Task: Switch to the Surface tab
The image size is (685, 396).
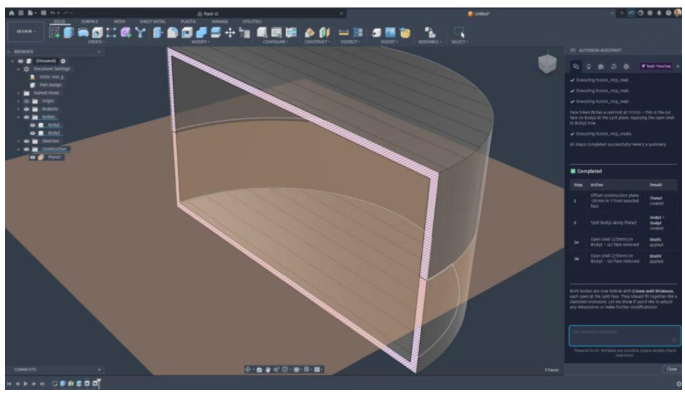Action: click(90, 21)
